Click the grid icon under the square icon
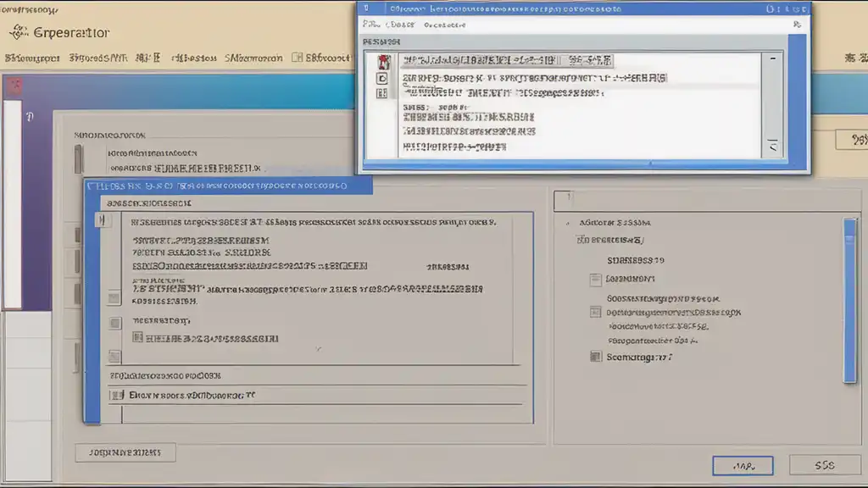Screen dimensions: 868x488 [382, 93]
